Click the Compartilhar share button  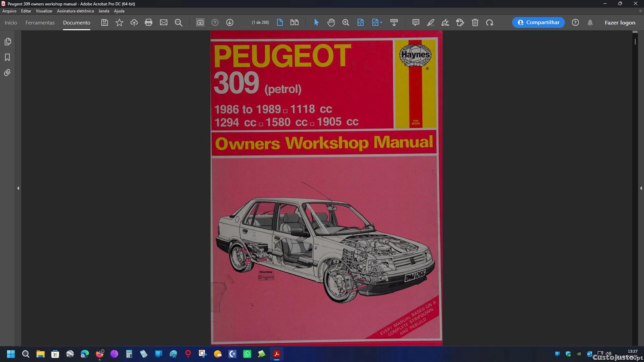538,22
